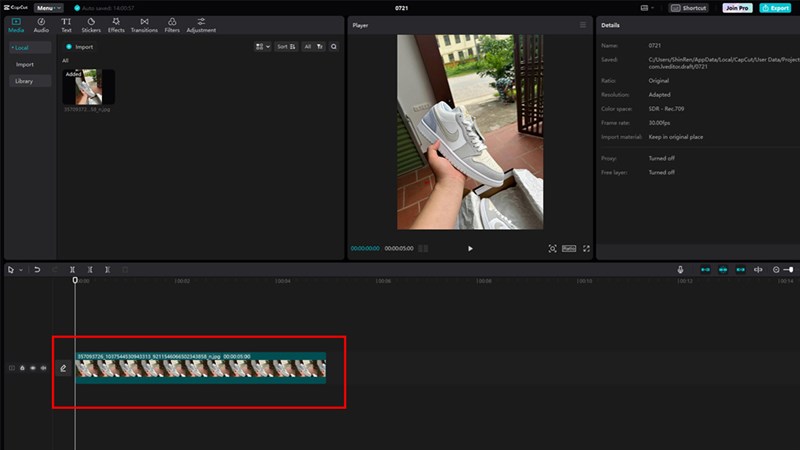Viewport: 800px width, 450px height.
Task: Select the imported shoe image thumbnail
Action: pyautogui.click(x=89, y=87)
